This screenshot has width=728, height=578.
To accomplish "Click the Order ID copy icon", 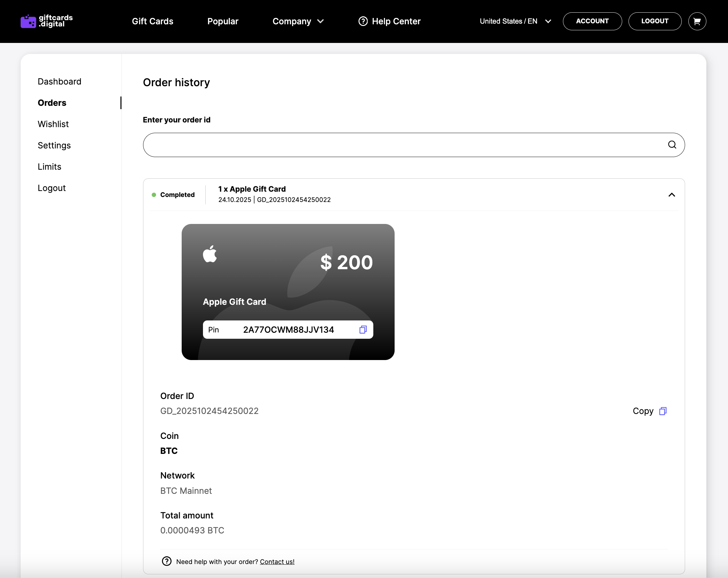I will pyautogui.click(x=663, y=411).
